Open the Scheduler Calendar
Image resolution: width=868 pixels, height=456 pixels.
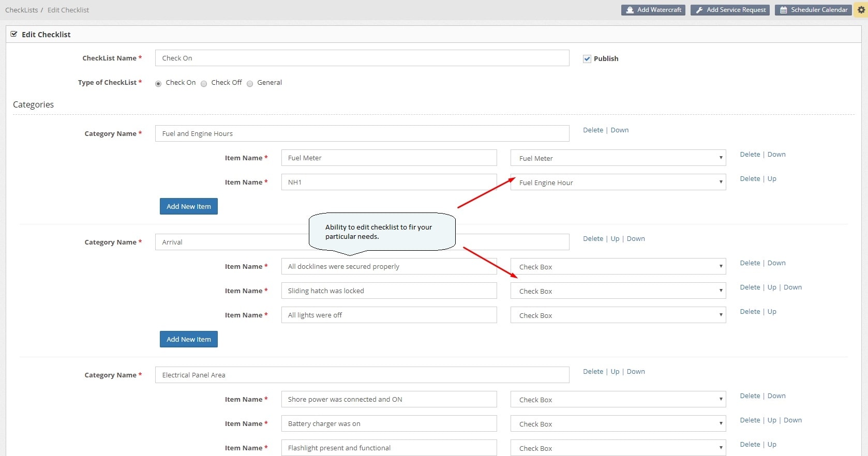pos(813,10)
